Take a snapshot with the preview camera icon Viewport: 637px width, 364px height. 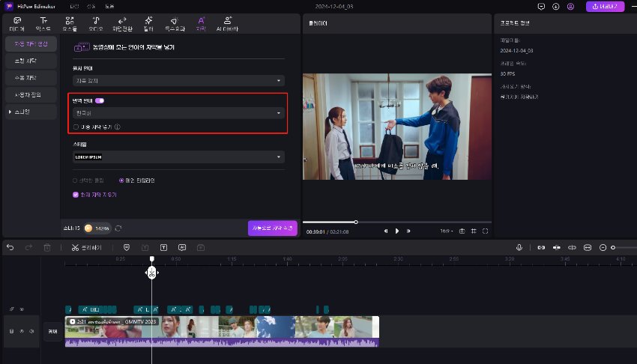pyautogui.click(x=462, y=231)
